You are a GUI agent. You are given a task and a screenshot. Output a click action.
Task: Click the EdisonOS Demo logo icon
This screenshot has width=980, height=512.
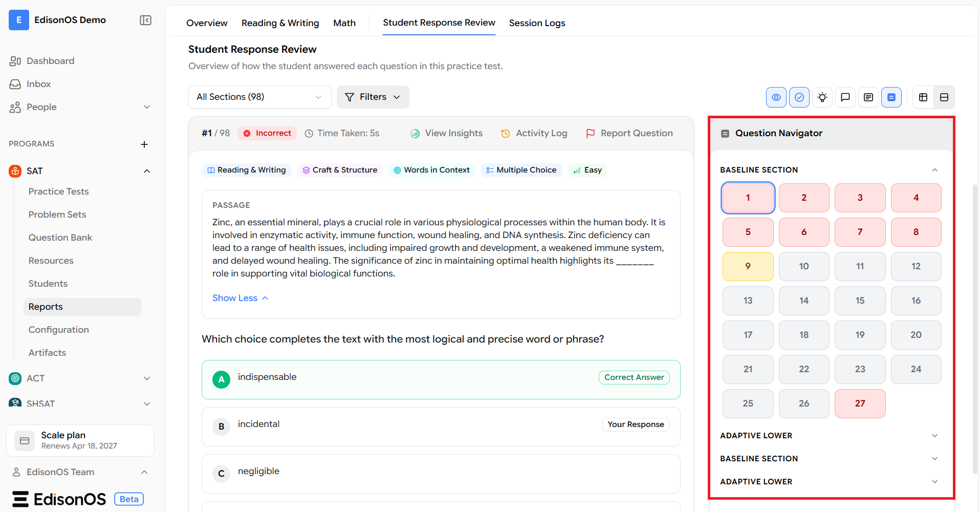point(19,20)
